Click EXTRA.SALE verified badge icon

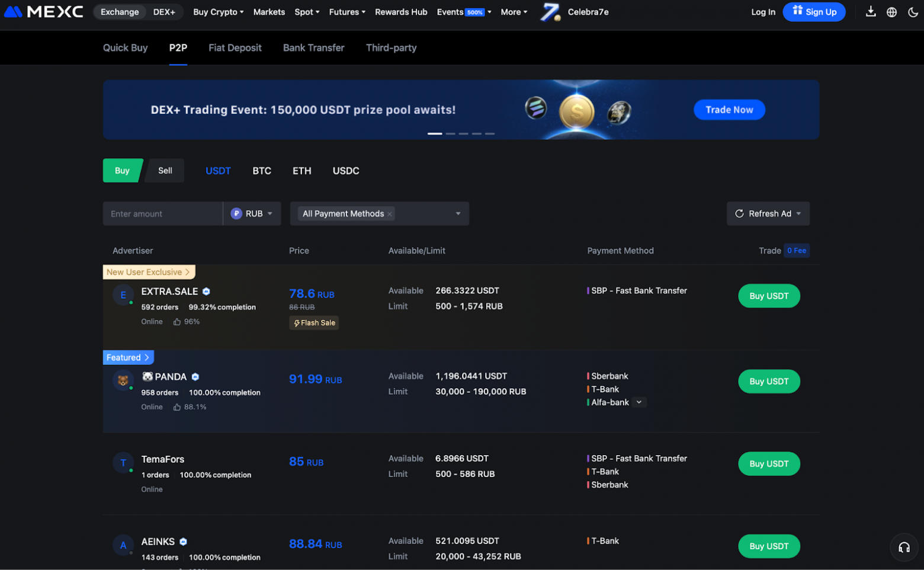pyautogui.click(x=206, y=292)
